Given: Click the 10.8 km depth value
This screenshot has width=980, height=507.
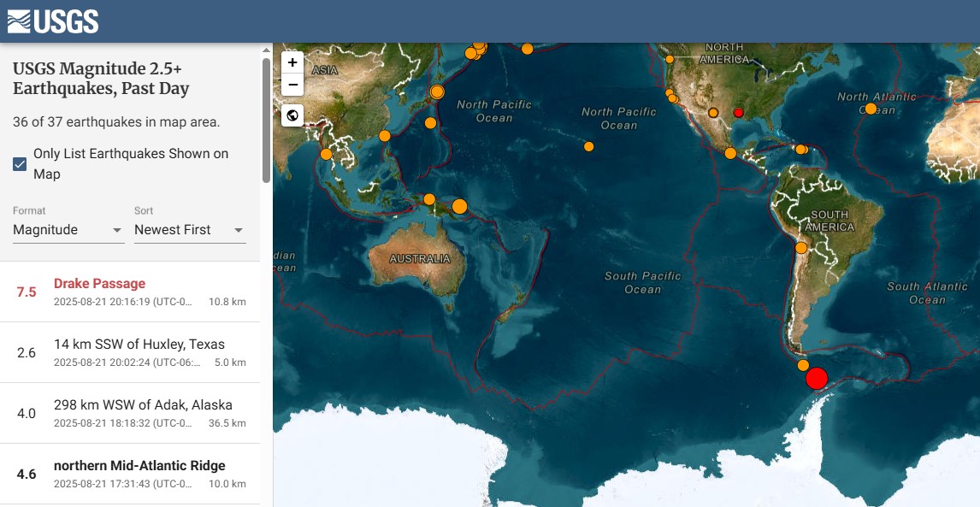Looking at the screenshot, I should pos(227,302).
